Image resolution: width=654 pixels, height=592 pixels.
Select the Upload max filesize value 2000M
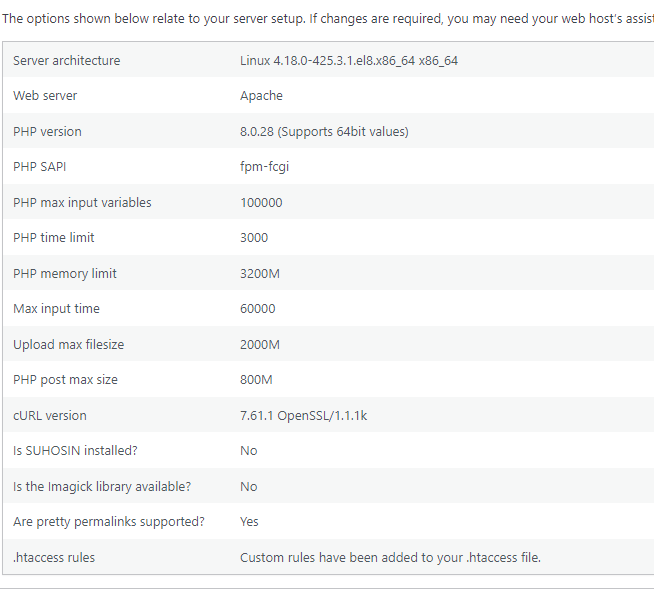coord(259,344)
